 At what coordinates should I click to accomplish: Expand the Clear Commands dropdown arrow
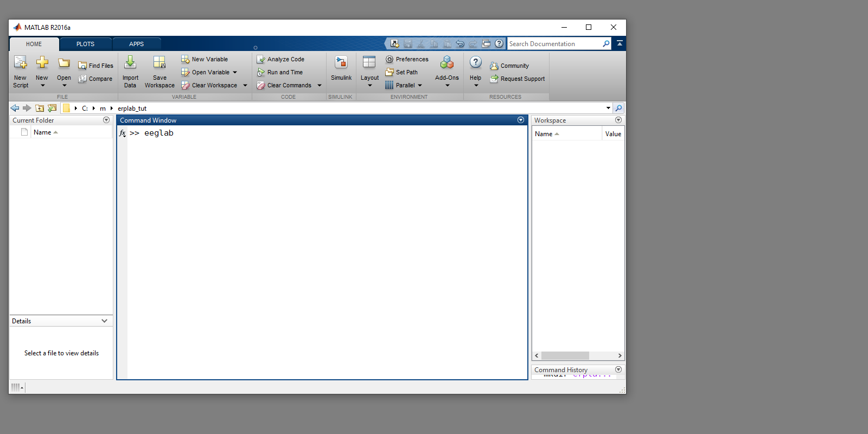[320, 85]
